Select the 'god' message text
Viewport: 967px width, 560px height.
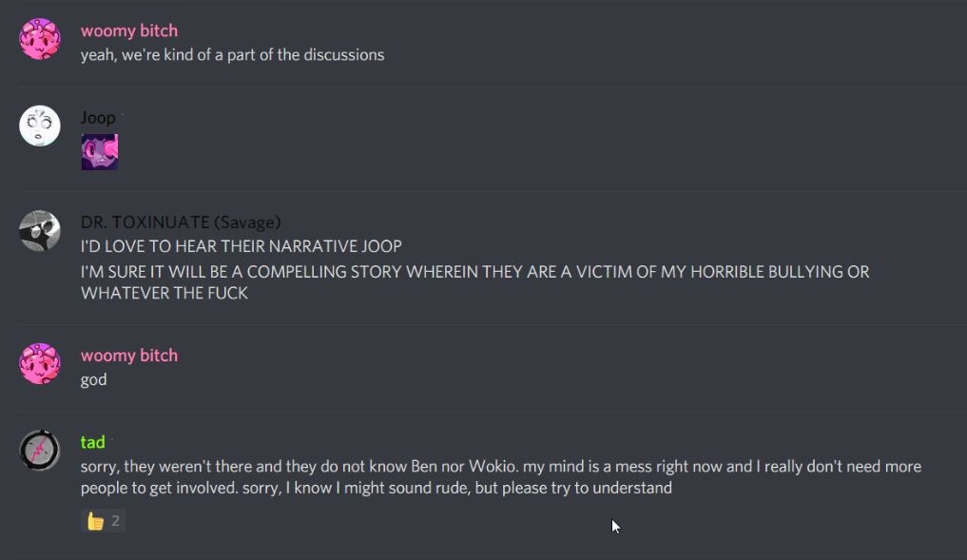click(x=94, y=380)
